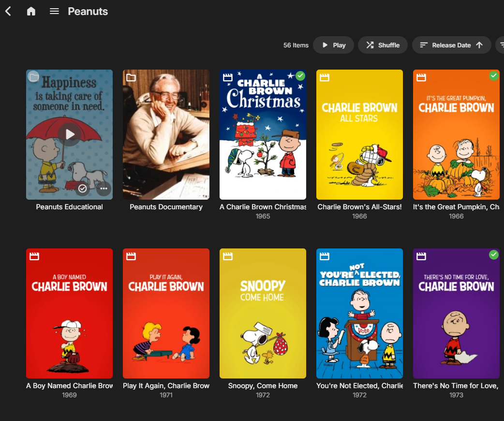
Task: Open Play It Again, Charlie Brown poster
Action: click(x=166, y=313)
